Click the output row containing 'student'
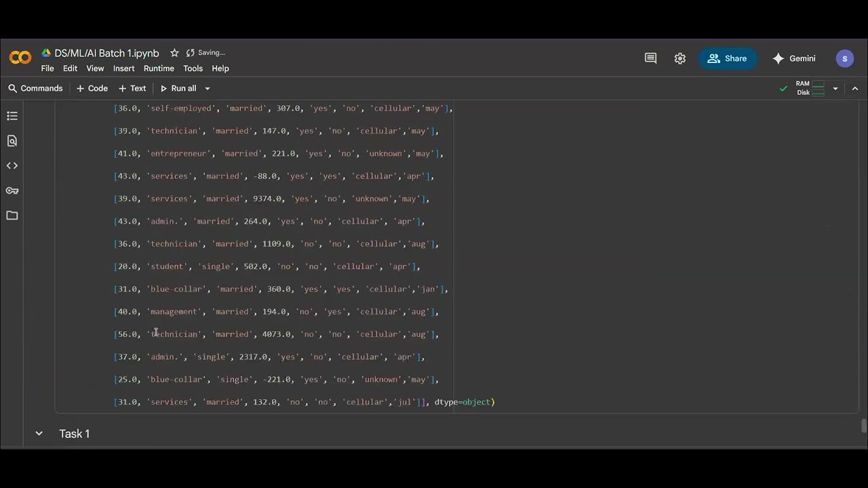 click(267, 266)
